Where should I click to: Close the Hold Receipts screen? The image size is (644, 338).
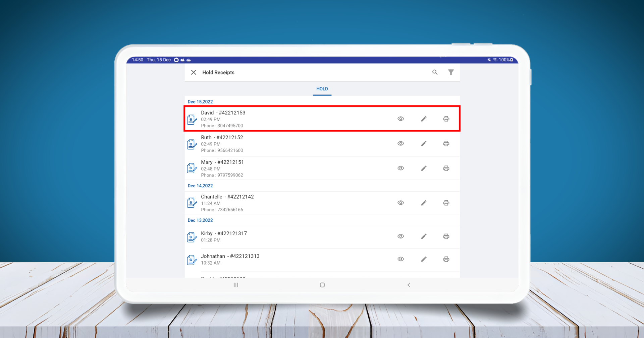click(x=194, y=72)
